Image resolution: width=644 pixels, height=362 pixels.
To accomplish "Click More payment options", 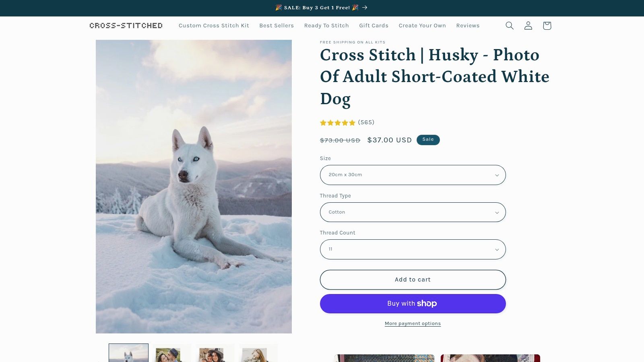I will coord(413,323).
